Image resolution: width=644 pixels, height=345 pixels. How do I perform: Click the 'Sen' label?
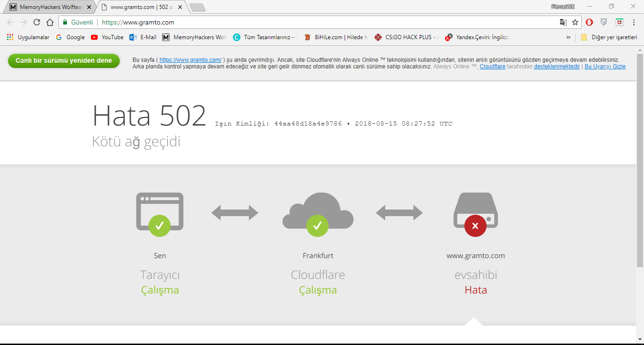click(x=160, y=256)
